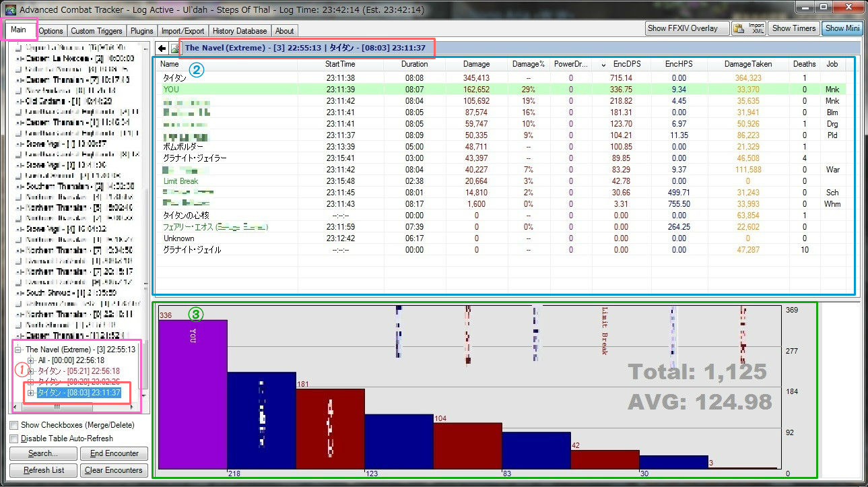The height and width of the screenshot is (487, 868).
Task: Switch to the Main tab
Action: [x=19, y=30]
